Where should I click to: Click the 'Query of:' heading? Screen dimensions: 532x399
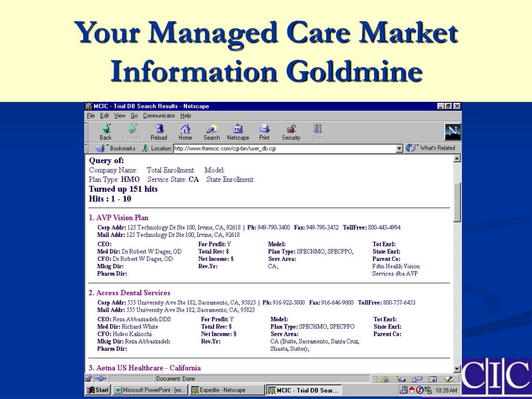[107, 161]
